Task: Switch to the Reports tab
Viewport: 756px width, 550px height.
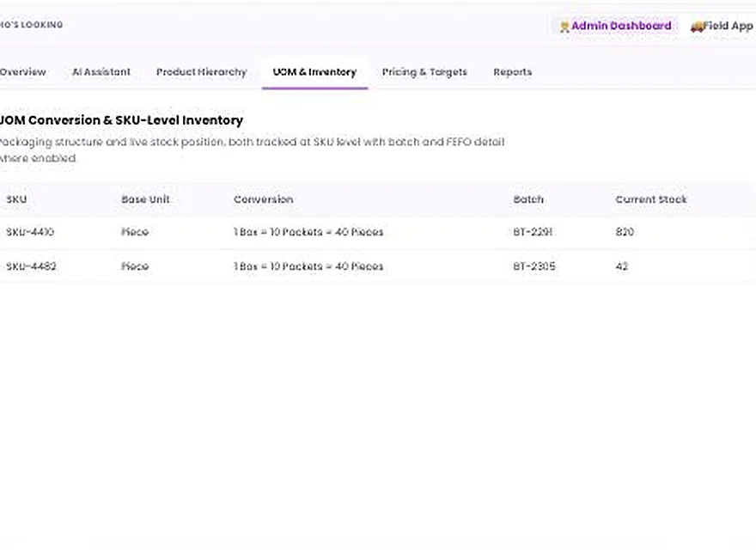Action: (513, 72)
